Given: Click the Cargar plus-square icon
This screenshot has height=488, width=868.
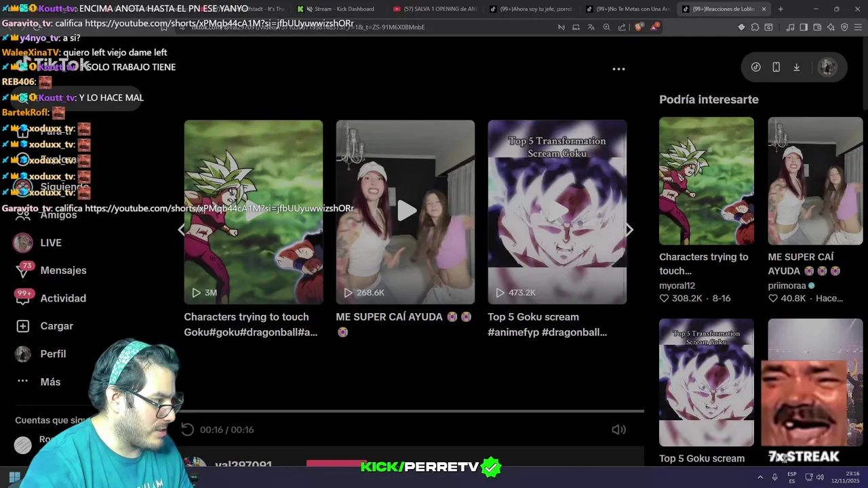Looking at the screenshot, I should point(23,326).
